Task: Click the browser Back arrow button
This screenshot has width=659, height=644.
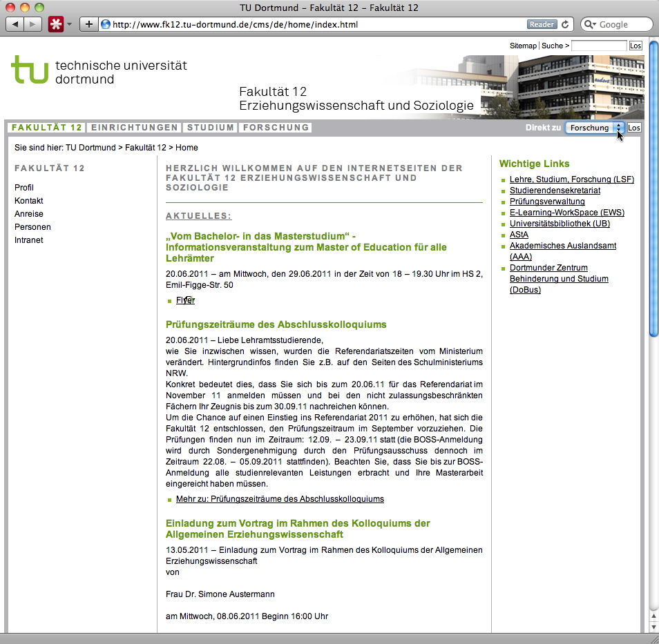Action: click(15, 24)
